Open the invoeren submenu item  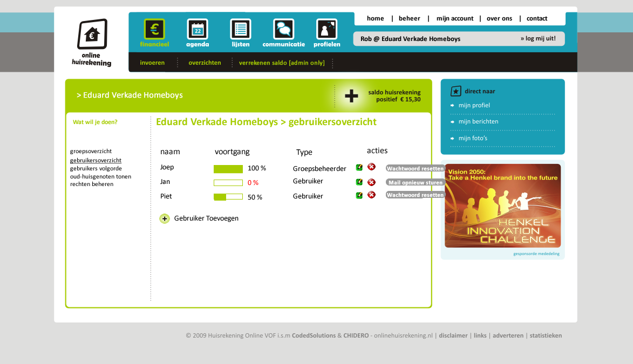(x=152, y=63)
